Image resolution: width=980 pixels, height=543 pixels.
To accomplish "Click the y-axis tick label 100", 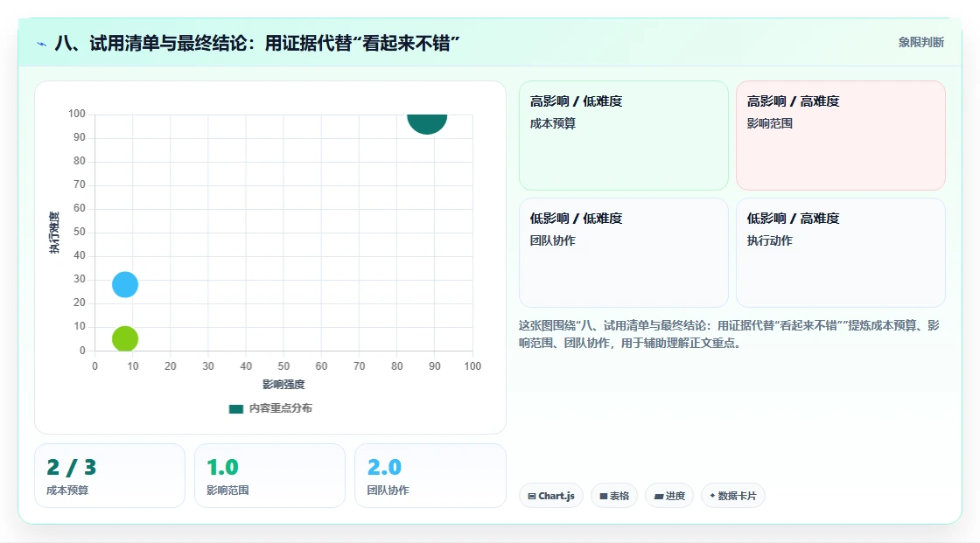I will [77, 114].
